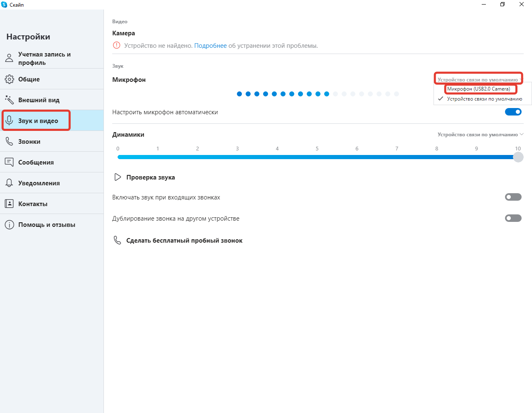Click the magic wand icon for Внешний вид
This screenshot has height=413, width=532.
pyautogui.click(x=9, y=100)
